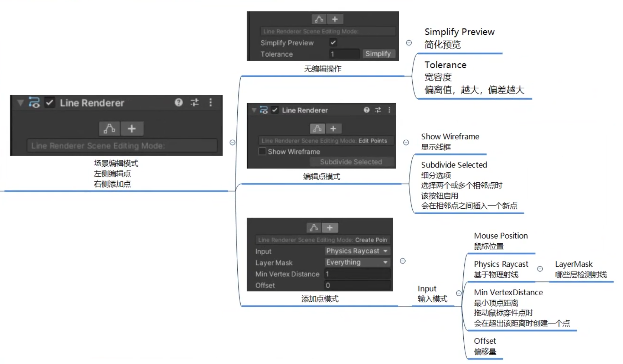The height and width of the screenshot is (364, 623).
Task: Select the Mouse Position mind map node
Action: (x=500, y=241)
